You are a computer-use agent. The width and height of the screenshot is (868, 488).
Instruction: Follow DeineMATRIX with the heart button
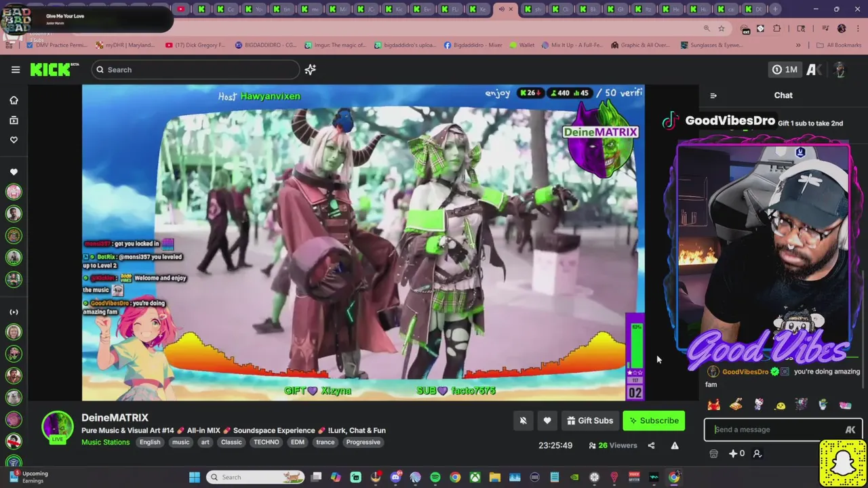547,421
